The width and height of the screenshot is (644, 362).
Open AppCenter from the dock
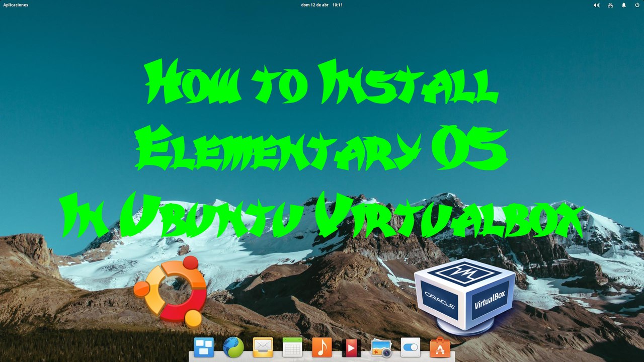(440, 347)
